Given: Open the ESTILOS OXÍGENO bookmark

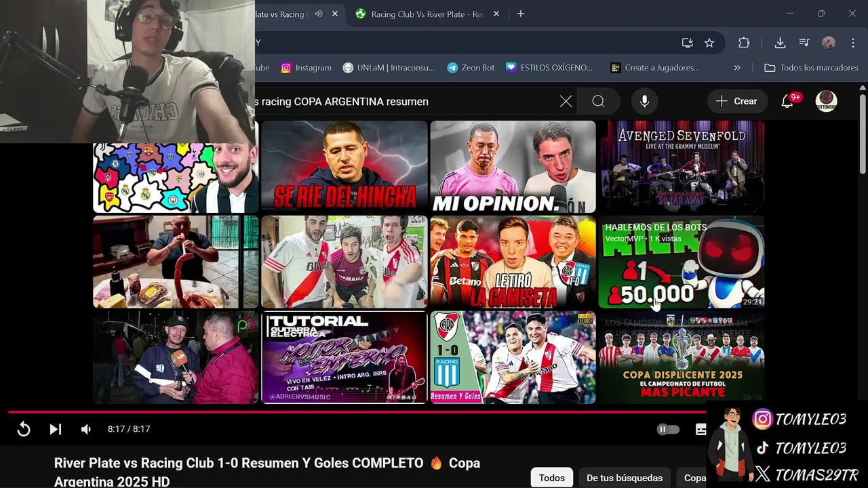Looking at the screenshot, I should click(x=549, y=68).
